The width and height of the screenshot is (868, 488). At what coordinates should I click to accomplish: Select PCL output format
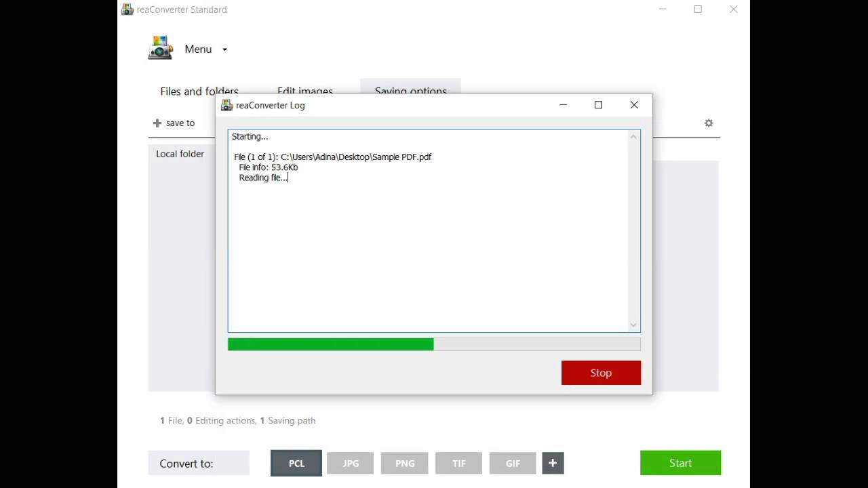pos(296,464)
